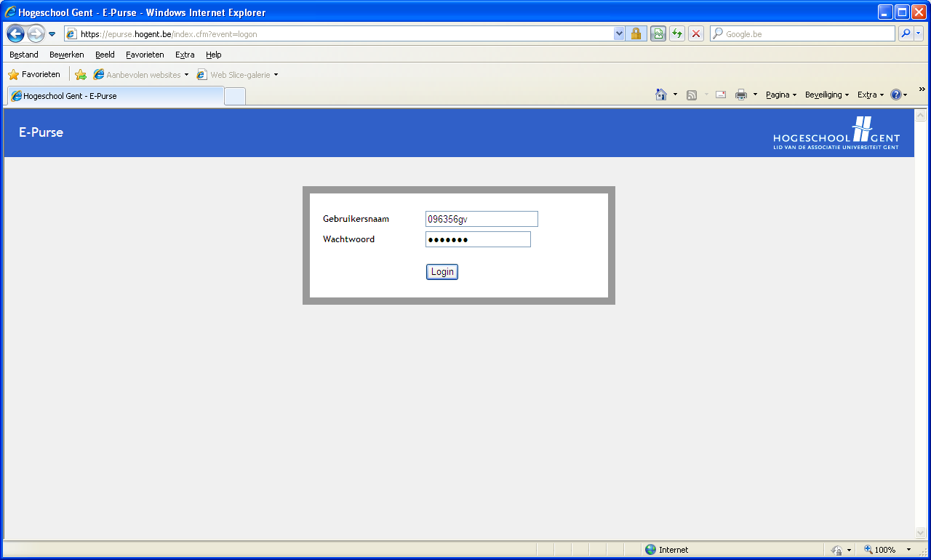
Task: Click the E-Purse header title
Action: [x=41, y=132]
